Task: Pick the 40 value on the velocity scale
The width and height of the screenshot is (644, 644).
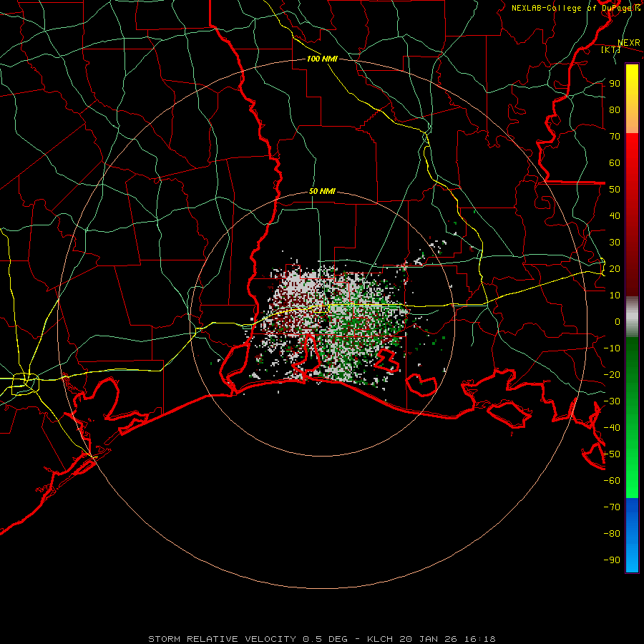Action: 615,215
